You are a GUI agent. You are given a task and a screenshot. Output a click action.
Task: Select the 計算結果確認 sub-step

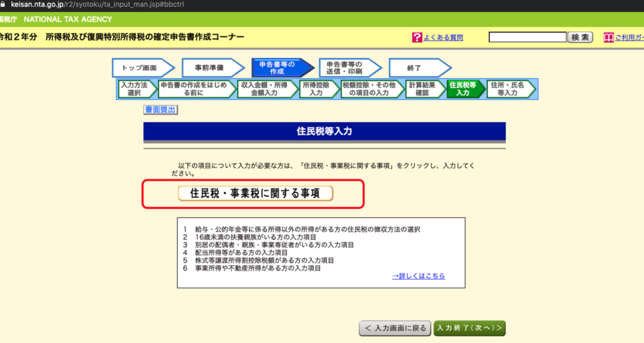(x=425, y=89)
